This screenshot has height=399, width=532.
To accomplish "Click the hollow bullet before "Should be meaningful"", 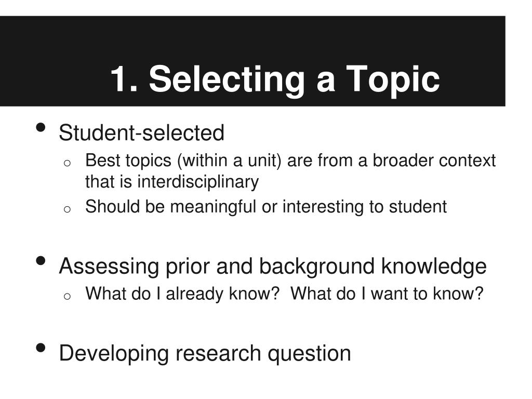I will click(67, 209).
